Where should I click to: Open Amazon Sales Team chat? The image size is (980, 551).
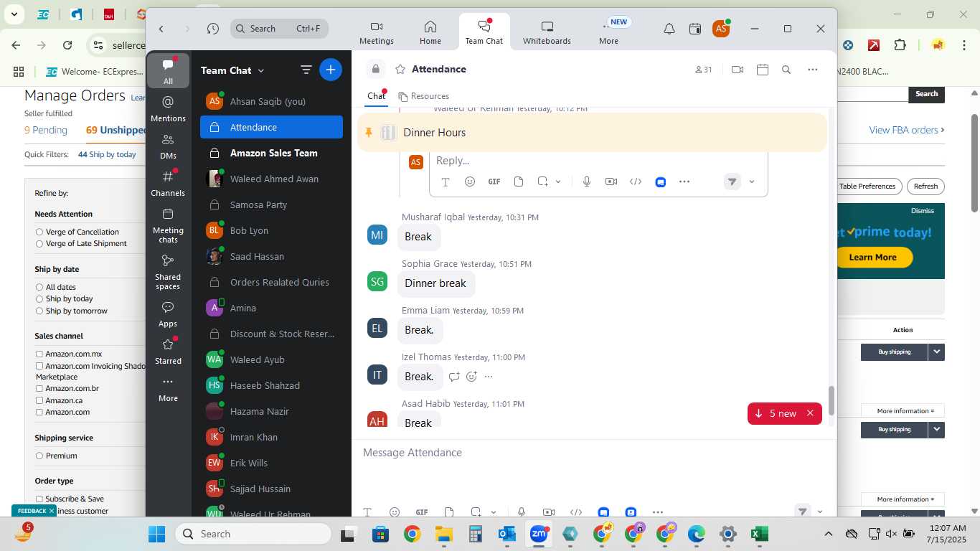(x=271, y=153)
